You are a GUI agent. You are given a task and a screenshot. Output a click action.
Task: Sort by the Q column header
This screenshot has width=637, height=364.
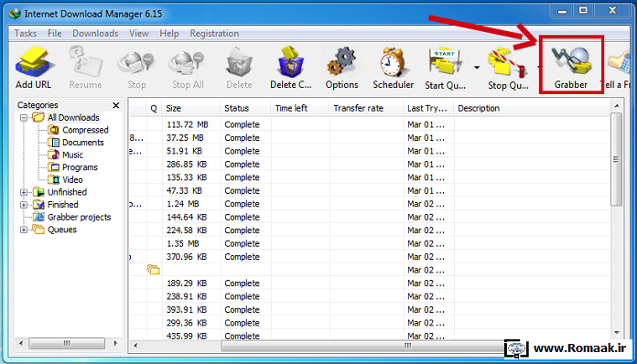pos(154,108)
